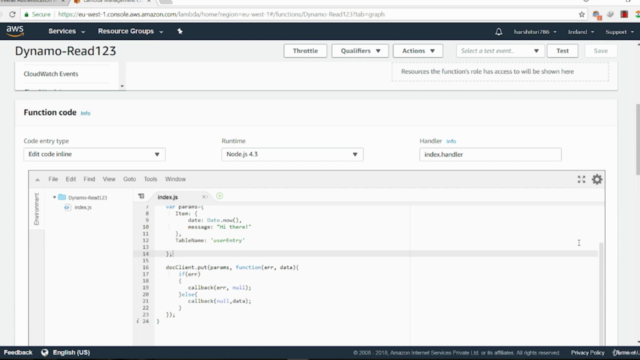Select the Dynamo-Read123 folder

pos(87,198)
